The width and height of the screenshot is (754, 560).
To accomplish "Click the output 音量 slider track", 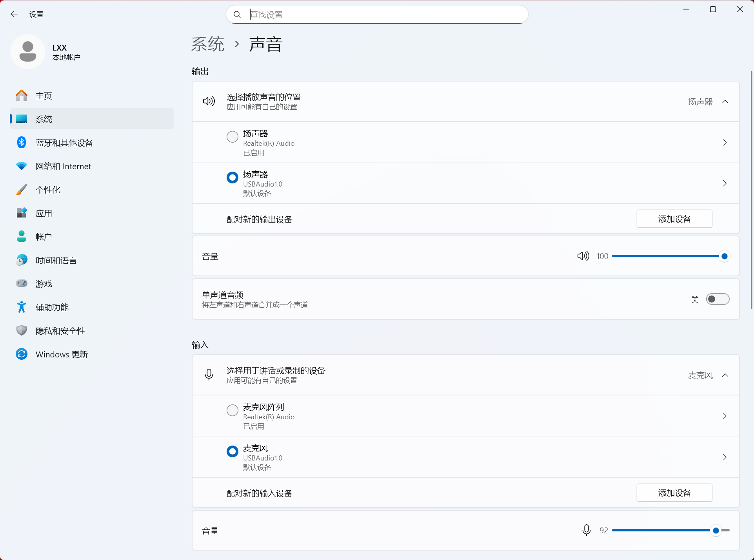I will (670, 256).
